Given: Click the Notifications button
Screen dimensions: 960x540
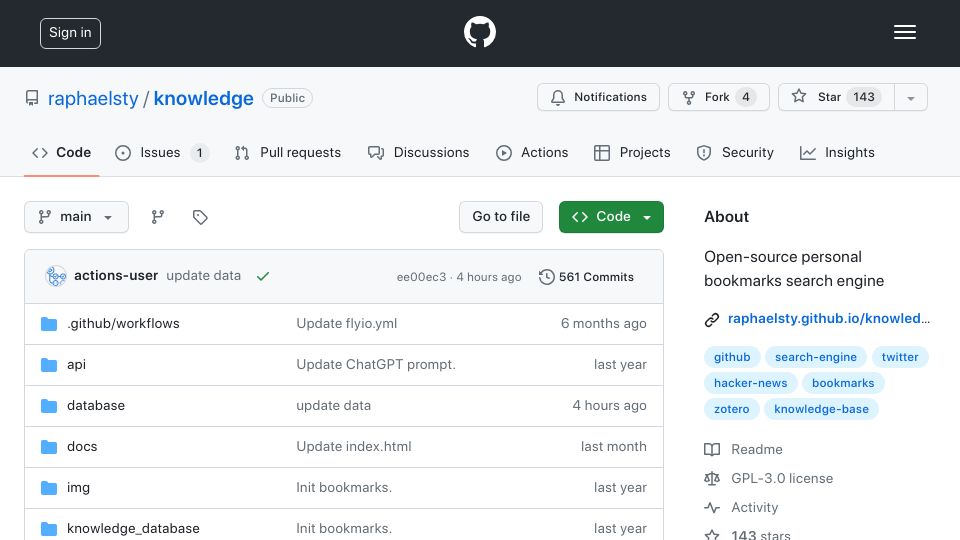Looking at the screenshot, I should [598, 97].
